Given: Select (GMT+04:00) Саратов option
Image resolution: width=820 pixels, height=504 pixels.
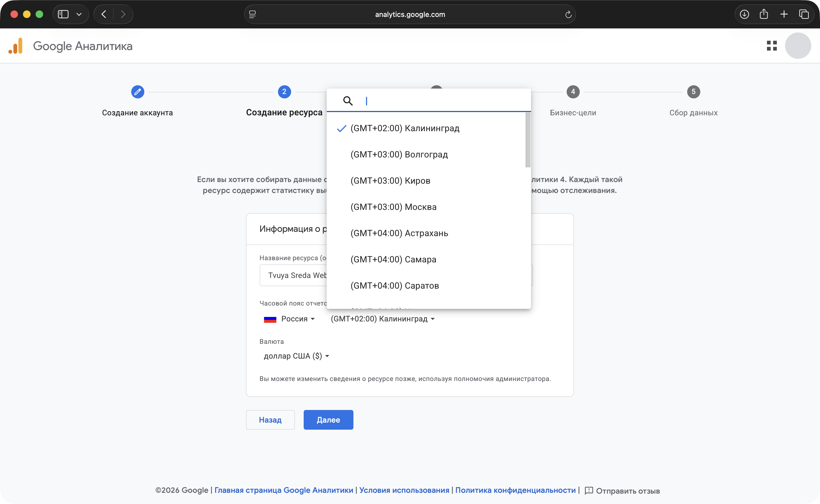Looking at the screenshot, I should pos(426,286).
